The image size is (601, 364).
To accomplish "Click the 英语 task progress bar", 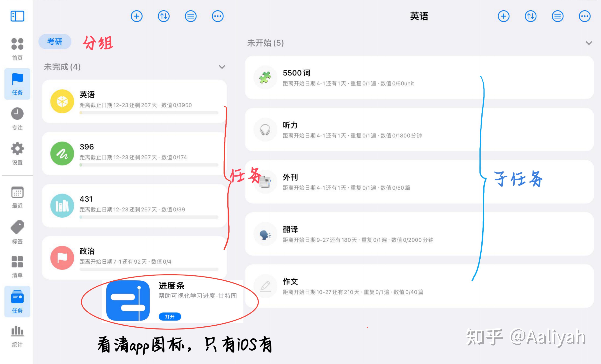I will point(149,113).
